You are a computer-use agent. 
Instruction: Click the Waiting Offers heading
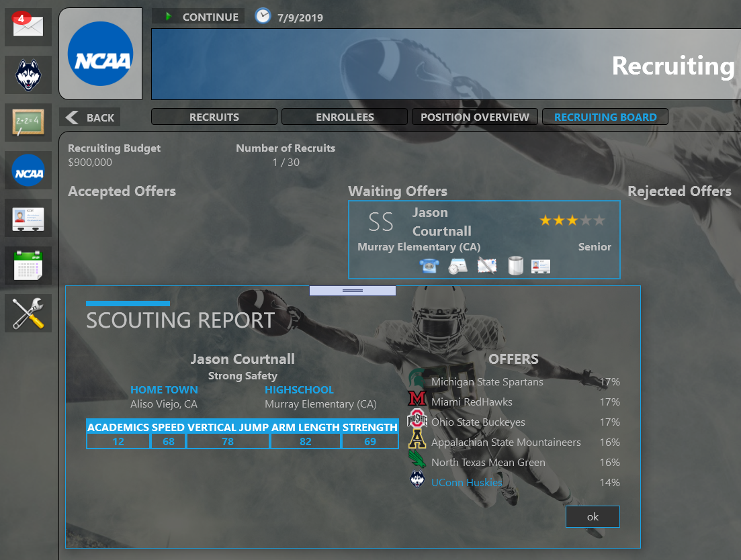tap(398, 191)
